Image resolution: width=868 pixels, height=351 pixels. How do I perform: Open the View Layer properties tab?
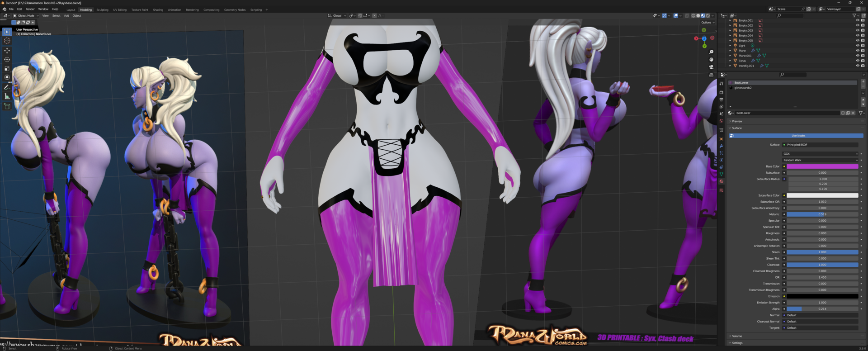click(x=722, y=107)
